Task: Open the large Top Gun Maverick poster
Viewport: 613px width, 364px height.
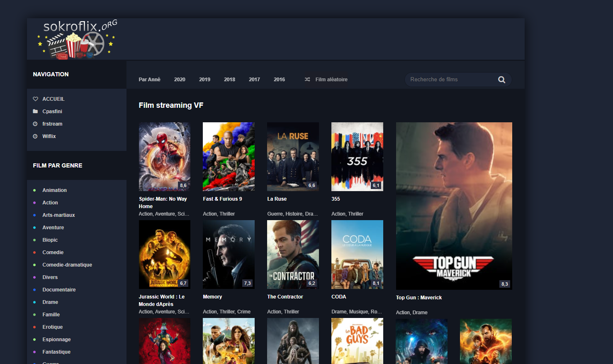Action: pyautogui.click(x=454, y=206)
